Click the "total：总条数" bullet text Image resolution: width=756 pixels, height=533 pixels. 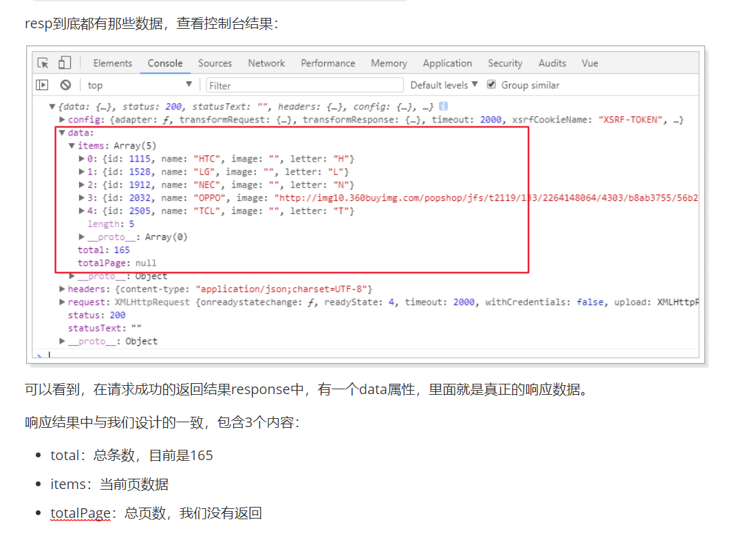click(131, 455)
